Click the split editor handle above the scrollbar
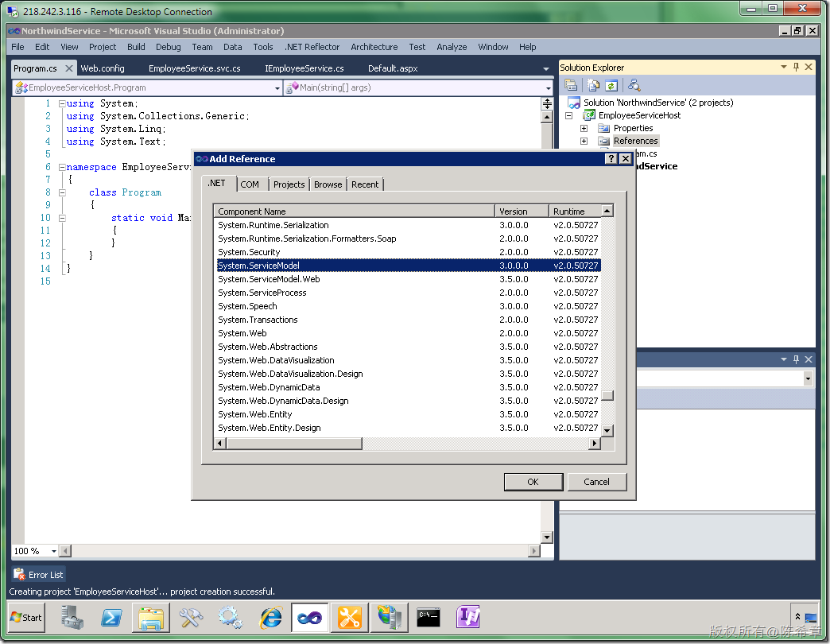Image resolution: width=830 pixels, height=644 pixels. point(547,103)
